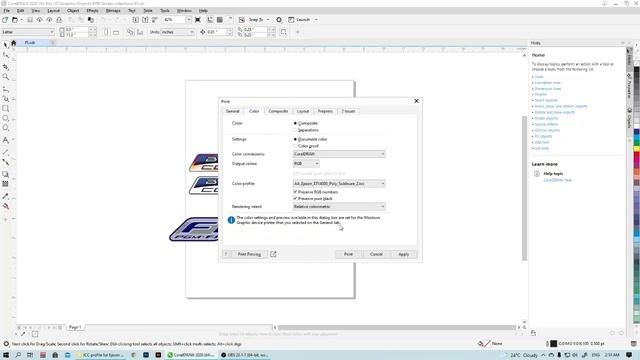The image size is (640, 360).
Task: Select Separations radio button
Action: 295,130
